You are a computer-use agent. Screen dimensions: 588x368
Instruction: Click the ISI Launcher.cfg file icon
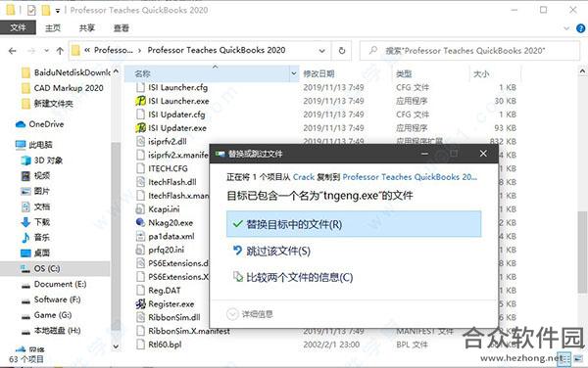[140, 87]
